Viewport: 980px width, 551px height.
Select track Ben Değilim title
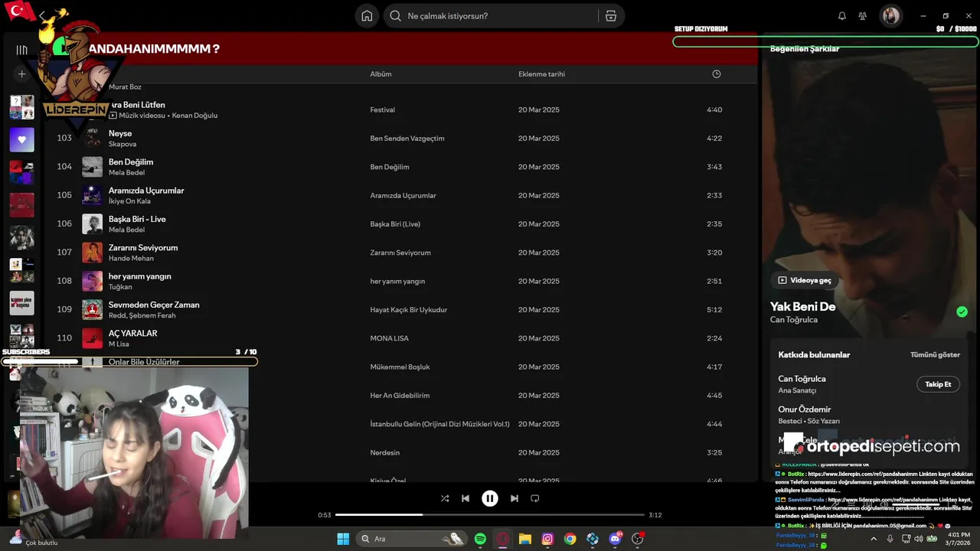(x=131, y=162)
